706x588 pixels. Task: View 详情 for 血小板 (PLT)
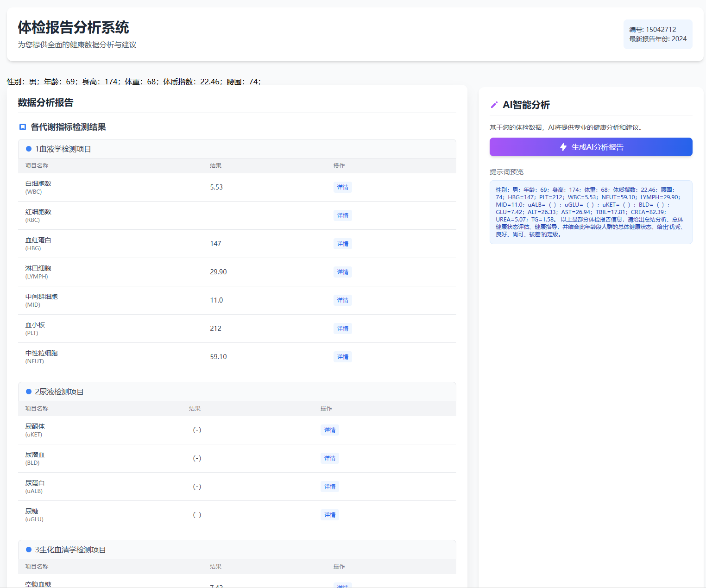coord(342,329)
